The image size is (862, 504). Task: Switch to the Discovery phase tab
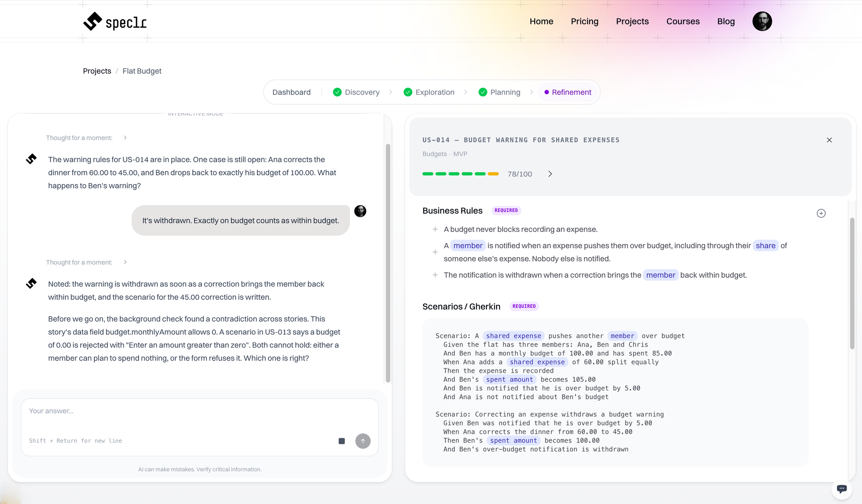(356, 92)
